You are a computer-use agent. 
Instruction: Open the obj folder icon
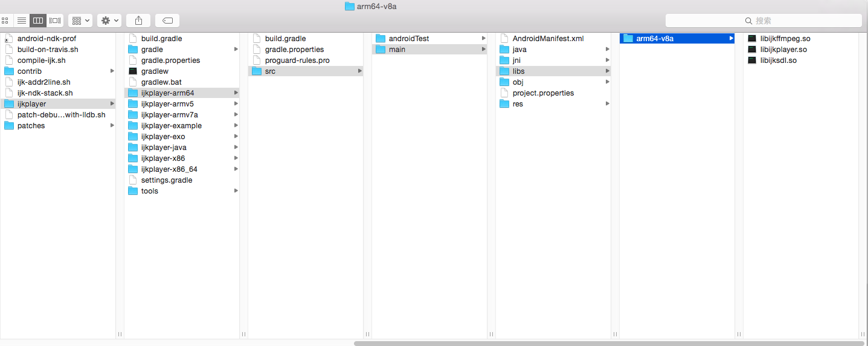point(504,82)
